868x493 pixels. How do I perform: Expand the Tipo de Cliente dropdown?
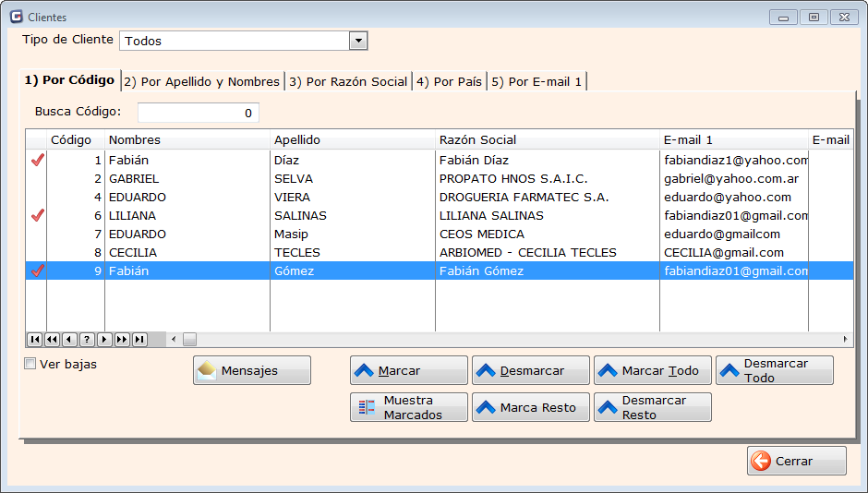point(358,41)
